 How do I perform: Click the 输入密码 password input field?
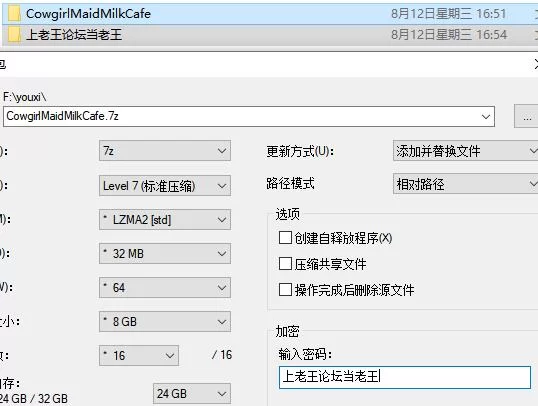(405, 377)
